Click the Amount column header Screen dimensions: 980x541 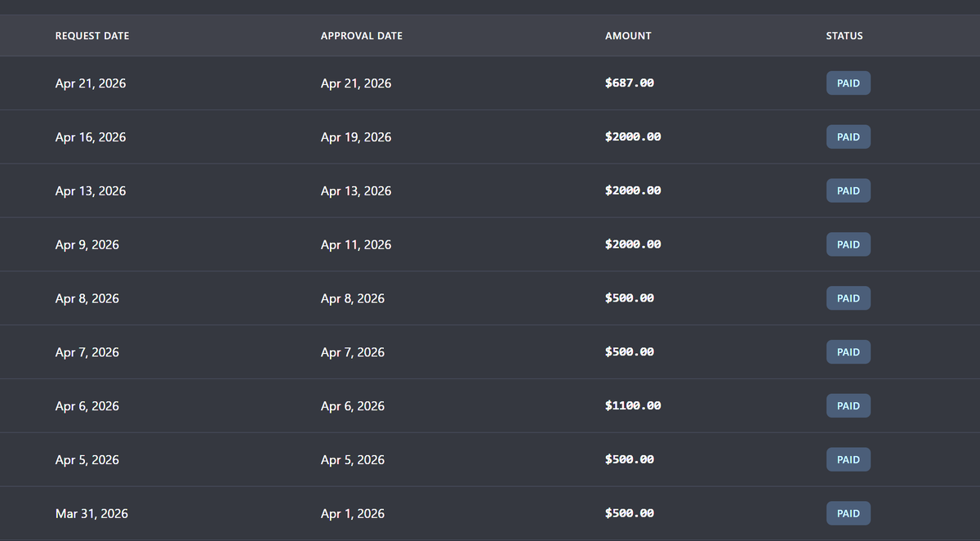tap(628, 36)
